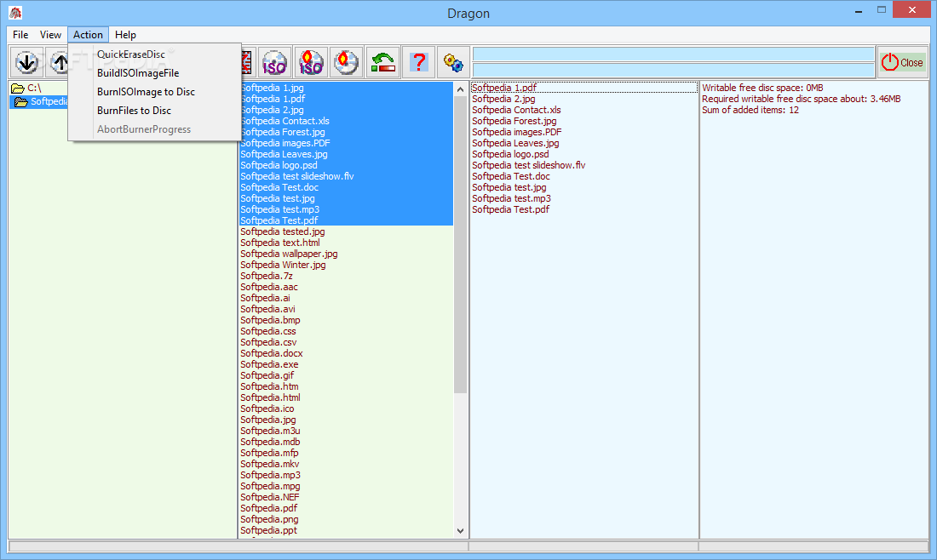Open the File menu

20,35
